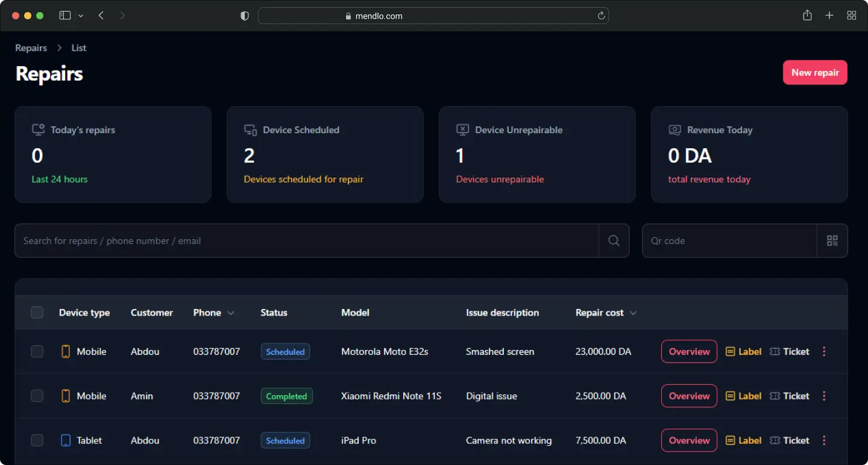Click the List breadcrumb item
Viewport: 868px width, 465px height.
[x=79, y=48]
